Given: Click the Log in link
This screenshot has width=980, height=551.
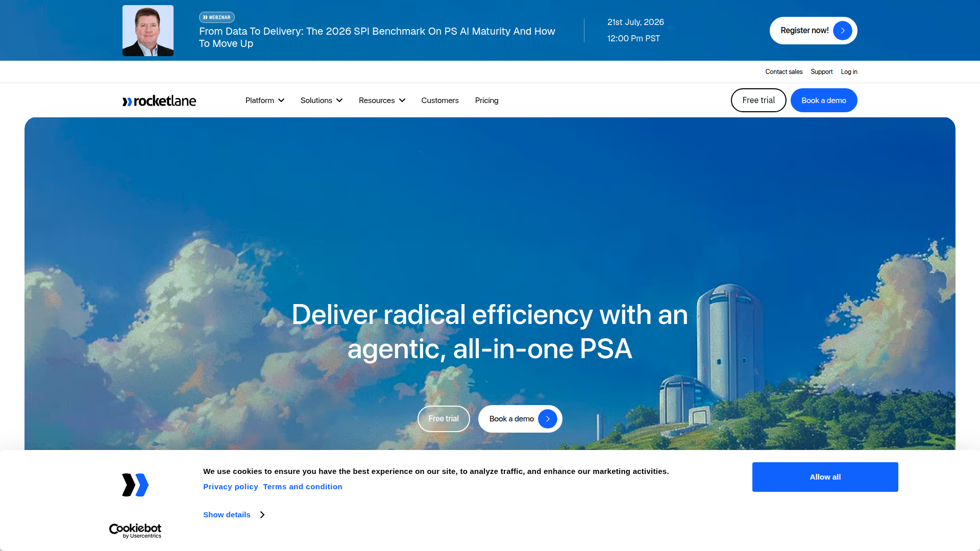Looking at the screenshot, I should 849,72.
